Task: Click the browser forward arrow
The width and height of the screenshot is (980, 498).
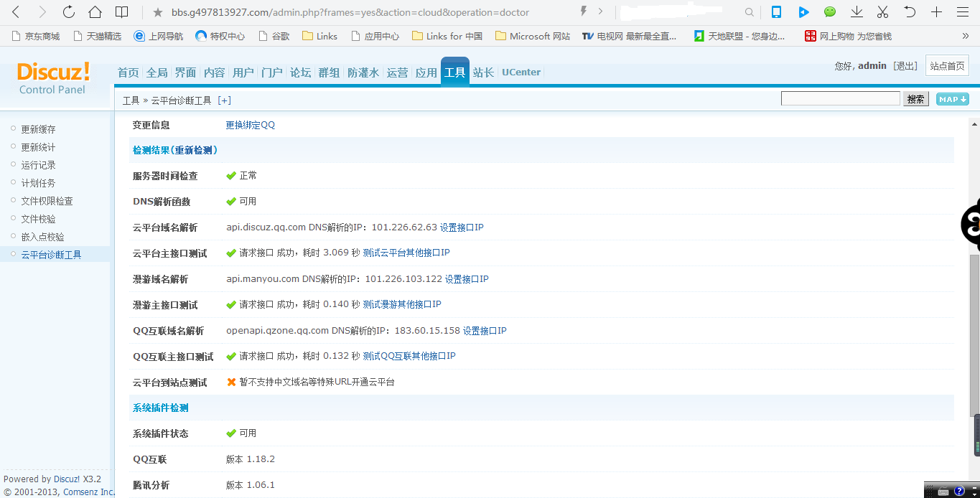Action: 42,12
